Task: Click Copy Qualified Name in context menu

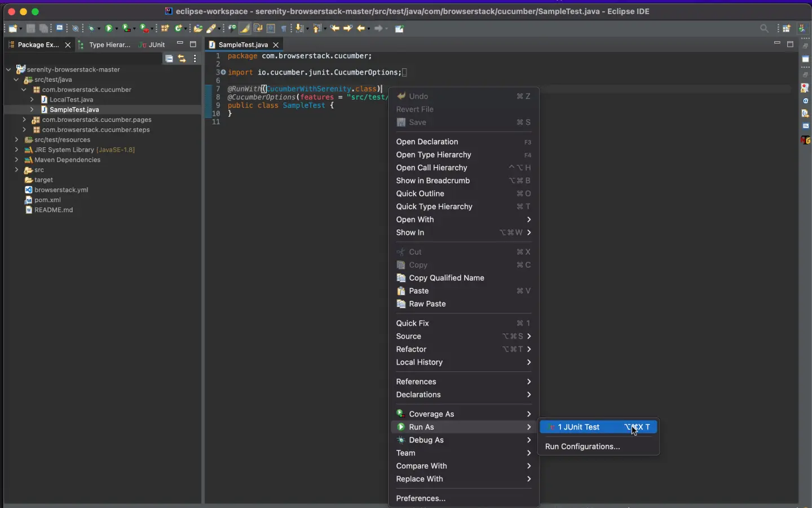Action: pos(446,278)
